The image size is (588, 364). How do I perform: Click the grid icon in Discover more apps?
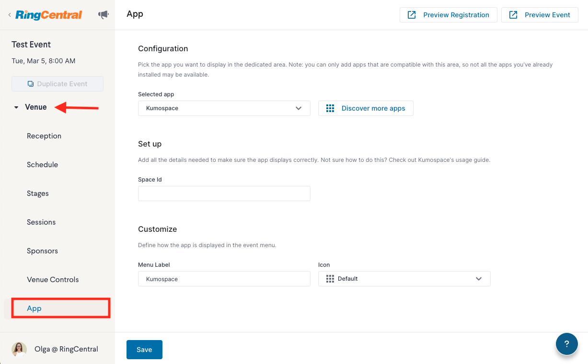tap(330, 108)
